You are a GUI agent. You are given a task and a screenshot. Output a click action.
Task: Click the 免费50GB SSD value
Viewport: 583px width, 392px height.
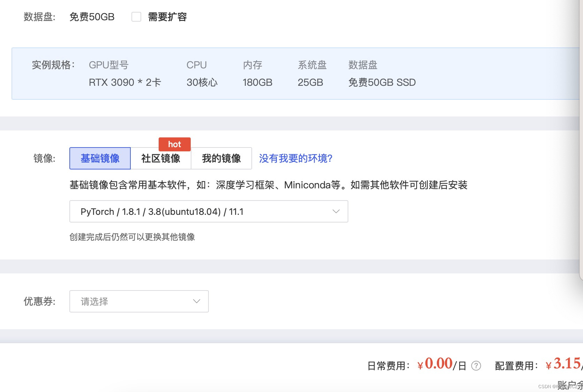click(382, 82)
